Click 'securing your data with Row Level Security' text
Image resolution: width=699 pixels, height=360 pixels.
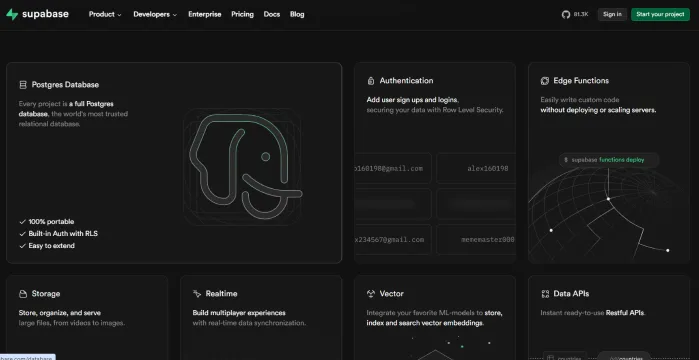(x=435, y=110)
